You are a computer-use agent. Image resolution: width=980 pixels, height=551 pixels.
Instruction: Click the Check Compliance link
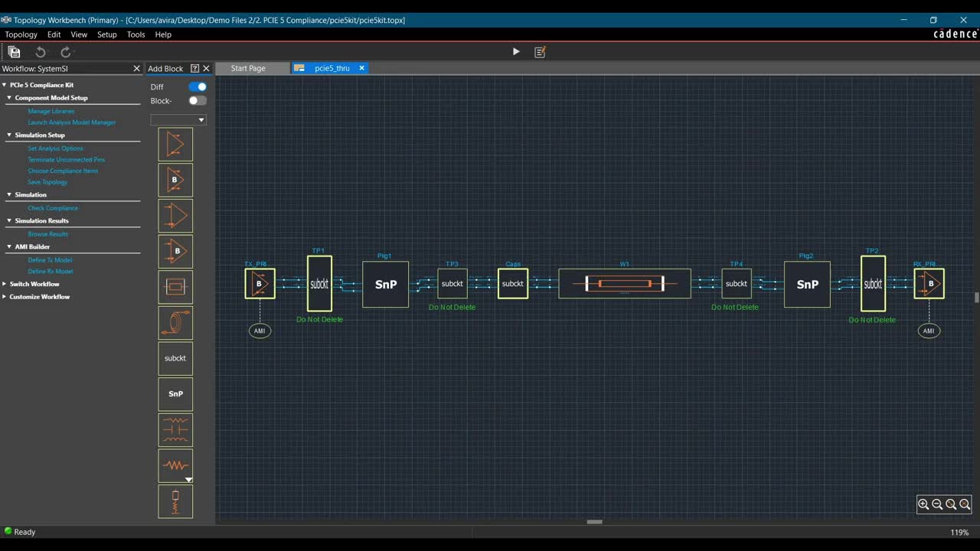pos(53,208)
